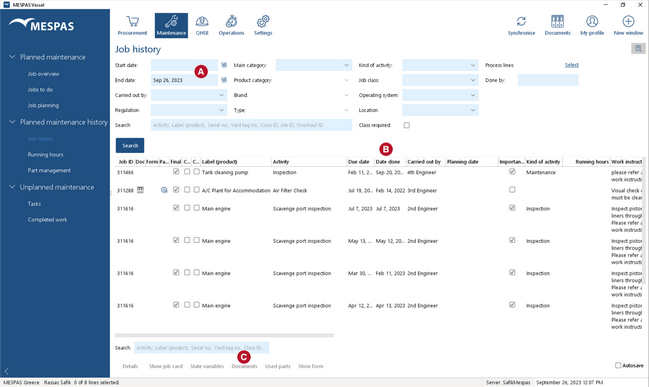Toggle Important checkbox on Feb 11, 2023 row

[x=512, y=272]
